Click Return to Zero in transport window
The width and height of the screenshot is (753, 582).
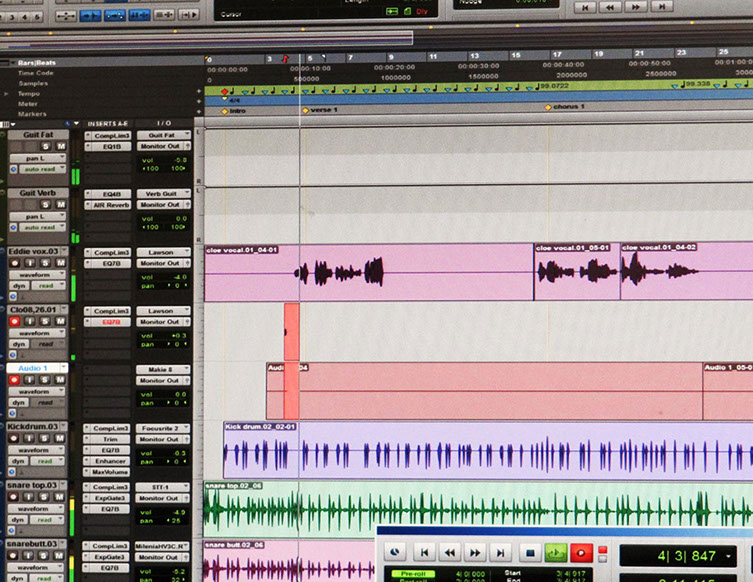point(424,552)
